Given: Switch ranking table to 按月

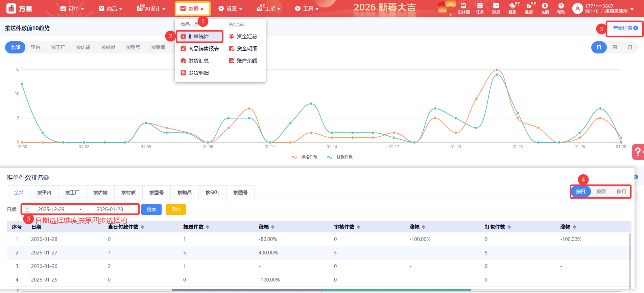Looking at the screenshot, I should tap(621, 191).
